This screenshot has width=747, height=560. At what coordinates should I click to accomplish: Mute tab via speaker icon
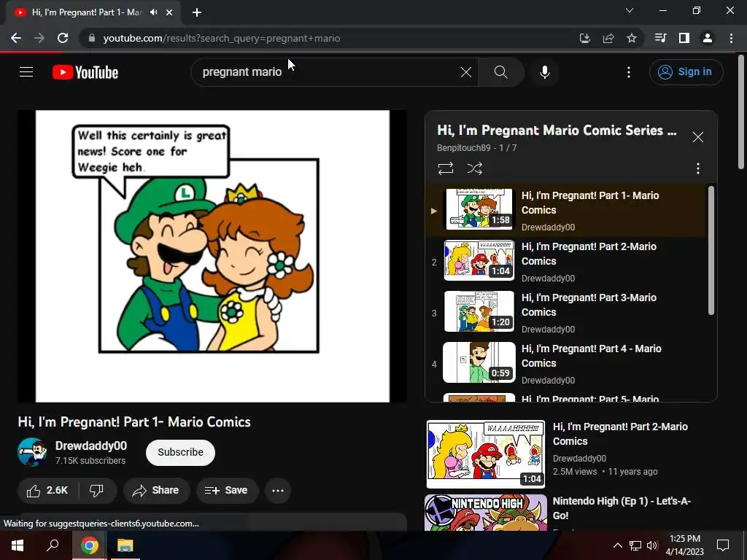153,12
